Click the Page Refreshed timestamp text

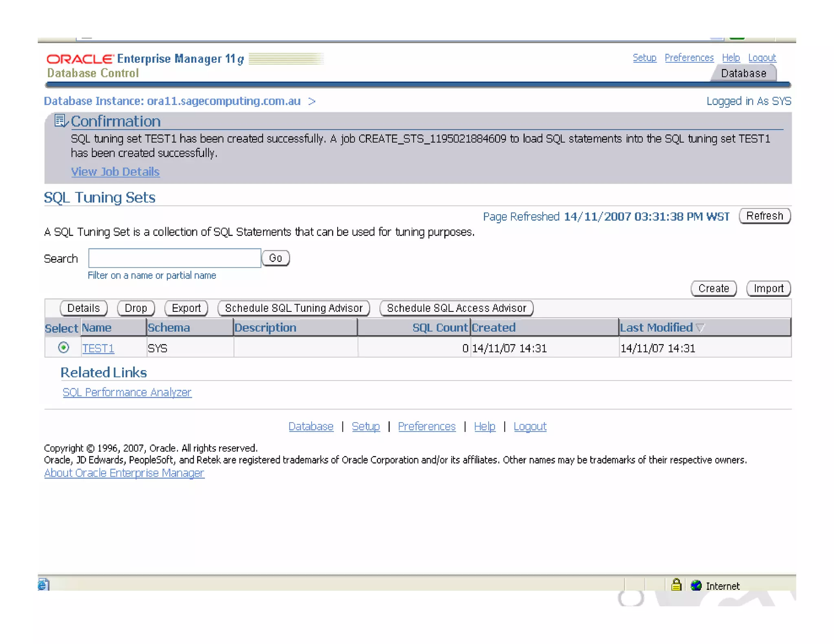point(606,217)
